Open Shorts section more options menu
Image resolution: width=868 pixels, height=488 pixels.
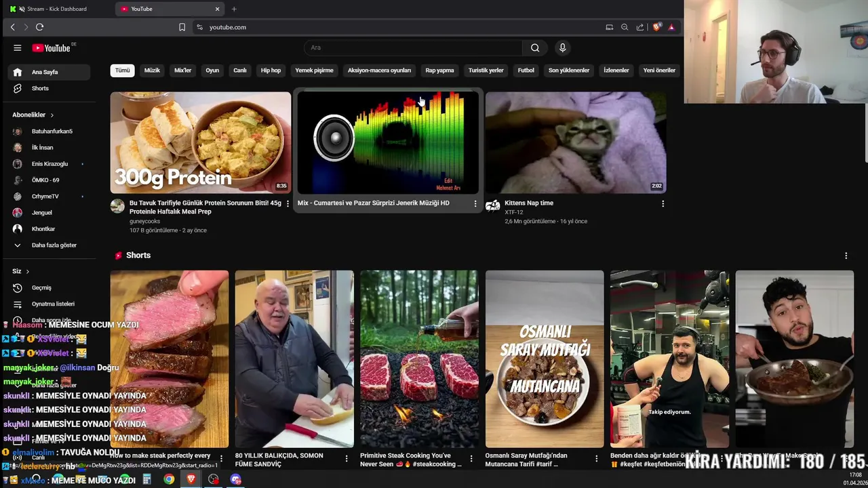846,256
